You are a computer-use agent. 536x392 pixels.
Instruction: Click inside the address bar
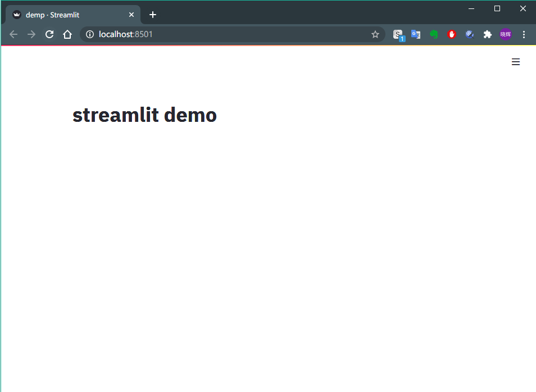tap(225, 34)
